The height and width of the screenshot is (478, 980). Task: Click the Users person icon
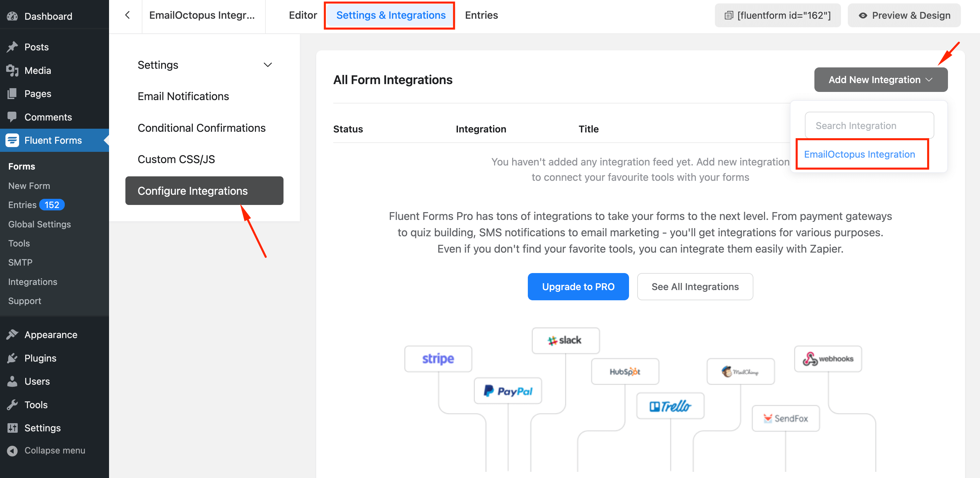(12, 381)
